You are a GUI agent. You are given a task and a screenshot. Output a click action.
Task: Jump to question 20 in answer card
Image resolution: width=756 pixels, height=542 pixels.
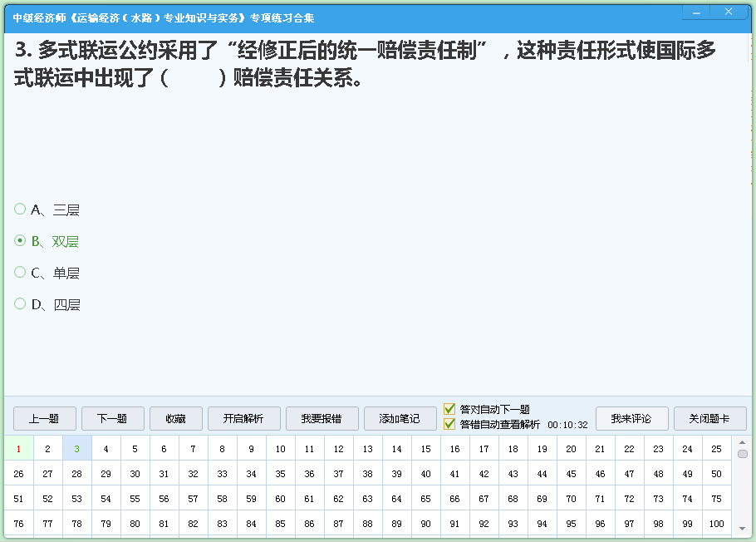[571, 449]
